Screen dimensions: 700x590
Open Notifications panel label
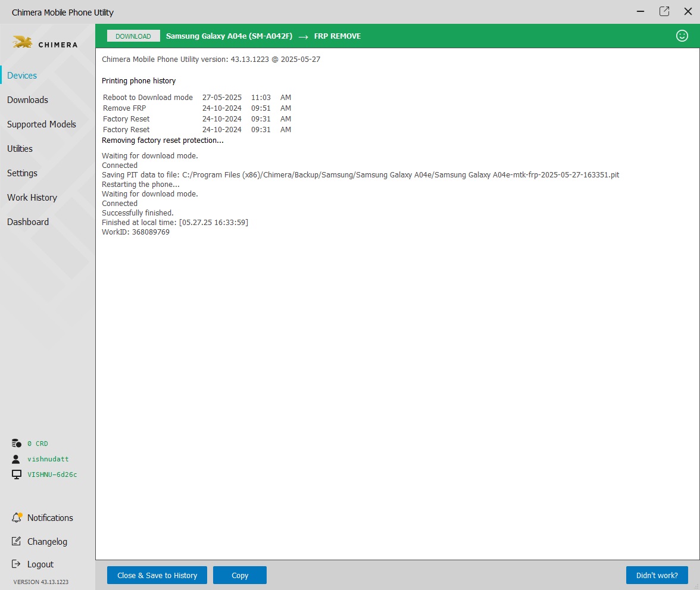tap(50, 517)
